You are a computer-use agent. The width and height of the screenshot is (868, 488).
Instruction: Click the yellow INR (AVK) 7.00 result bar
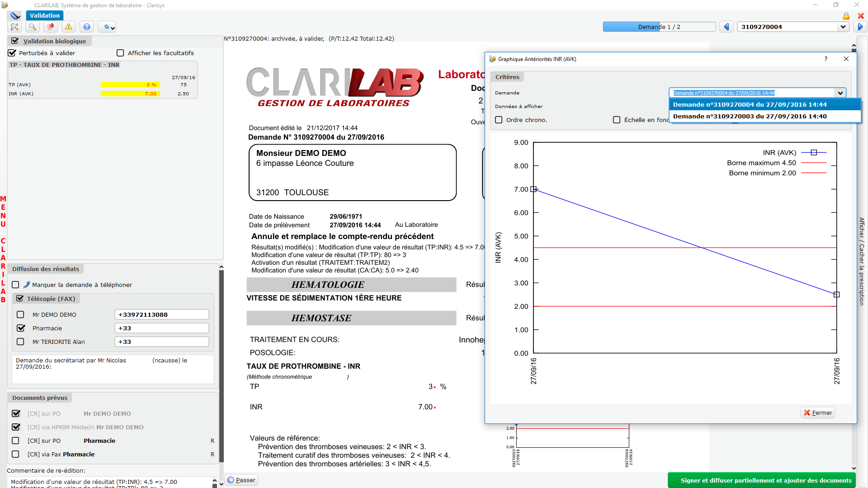130,94
